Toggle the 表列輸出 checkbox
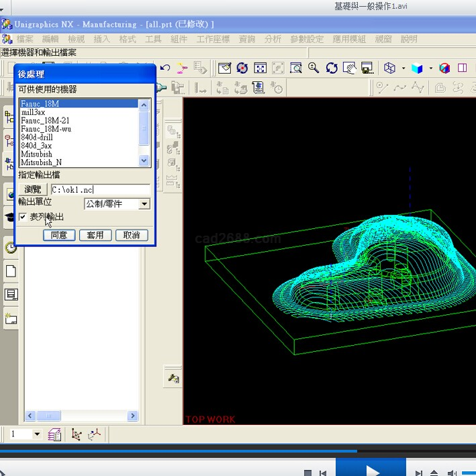 pyautogui.click(x=23, y=217)
